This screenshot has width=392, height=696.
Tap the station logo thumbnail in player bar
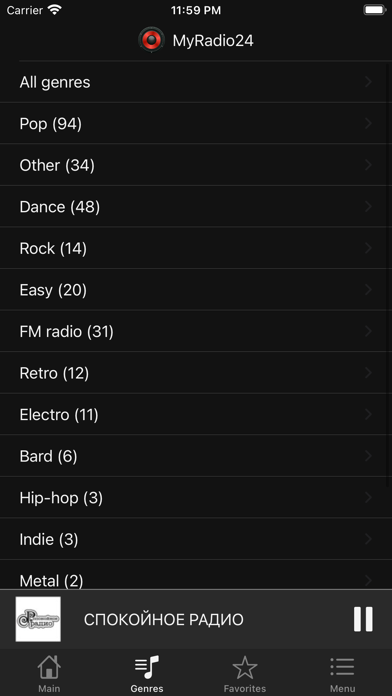click(x=38, y=619)
